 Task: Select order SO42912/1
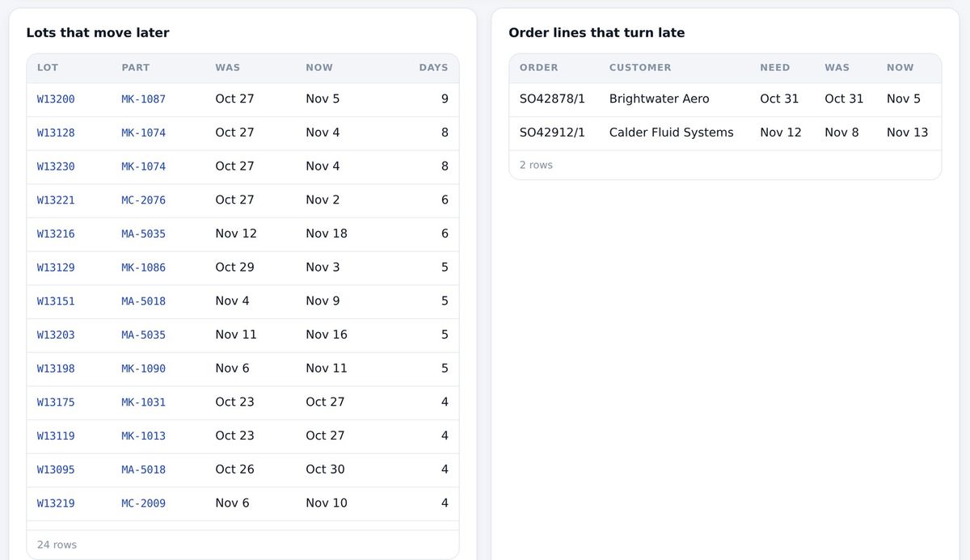pyautogui.click(x=552, y=133)
